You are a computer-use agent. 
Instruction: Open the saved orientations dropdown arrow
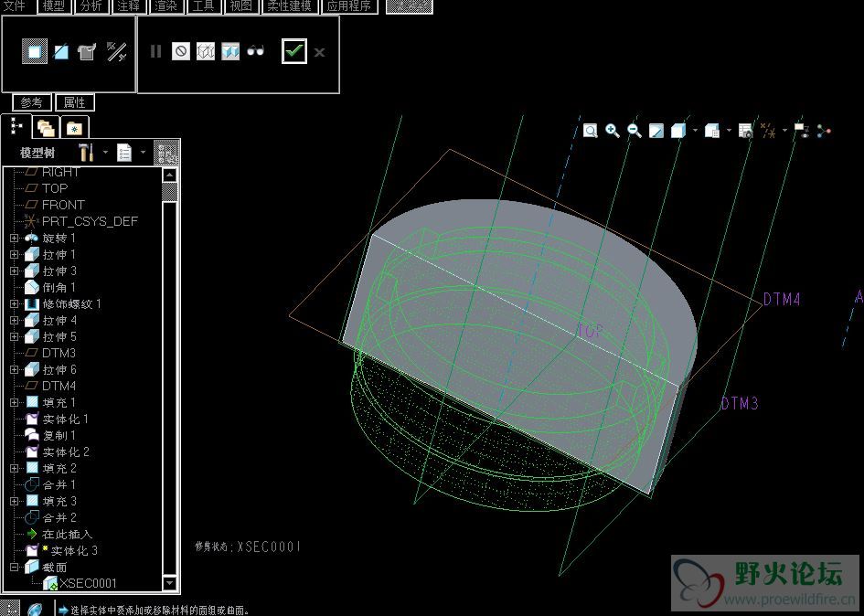point(729,131)
